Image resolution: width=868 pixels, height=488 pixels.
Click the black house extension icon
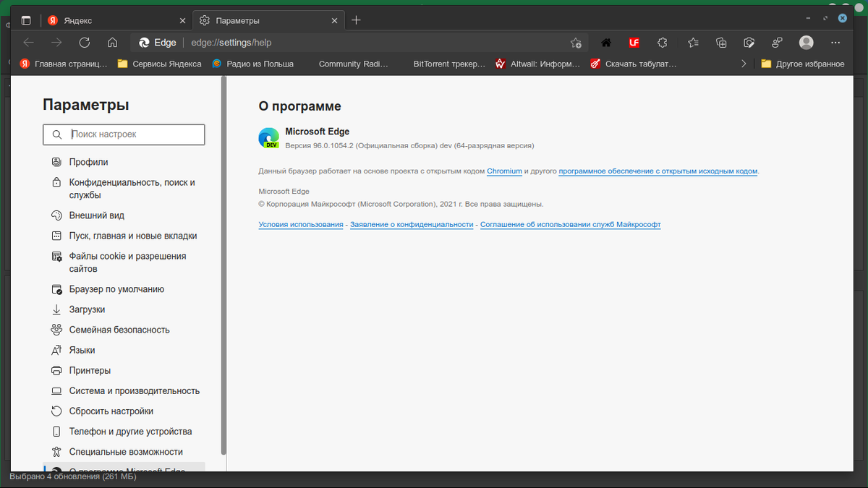(x=606, y=43)
